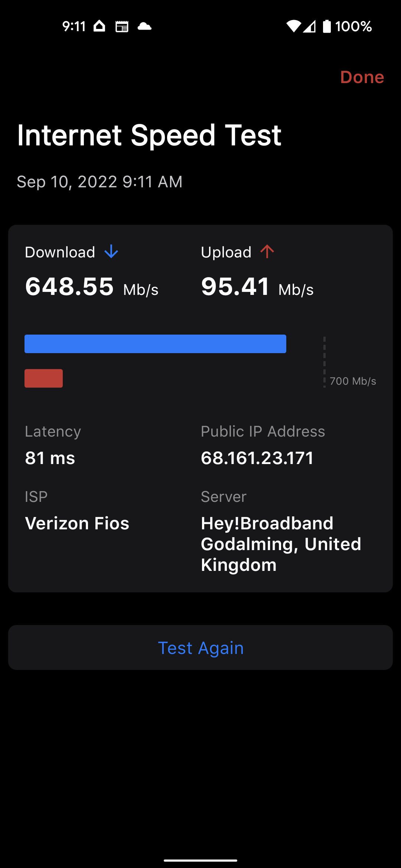The image size is (401, 868).
Task: Tap the 700 Mb/s scale marker
Action: (x=352, y=381)
